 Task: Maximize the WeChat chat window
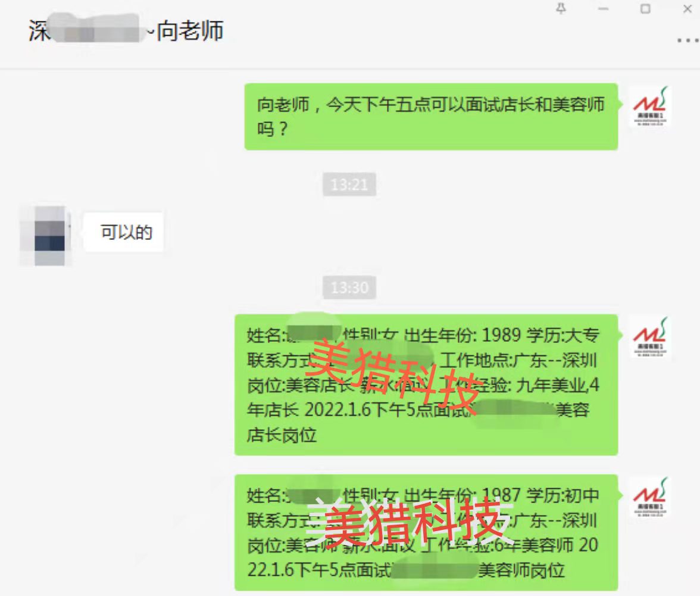click(x=645, y=9)
